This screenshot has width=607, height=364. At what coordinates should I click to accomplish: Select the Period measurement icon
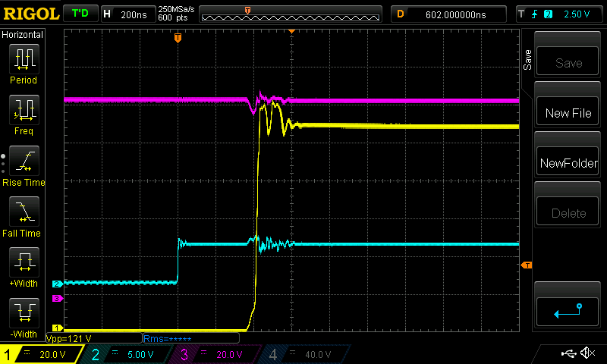[x=24, y=58]
